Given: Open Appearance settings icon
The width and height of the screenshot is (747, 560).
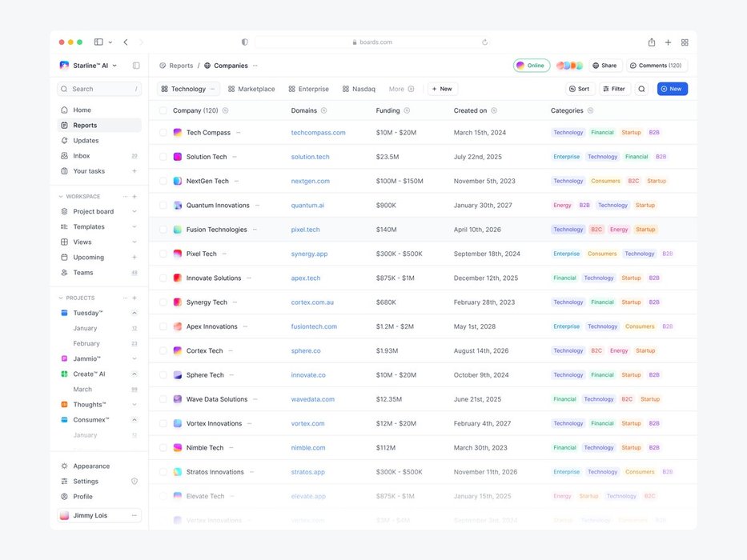Looking at the screenshot, I should 64,466.
